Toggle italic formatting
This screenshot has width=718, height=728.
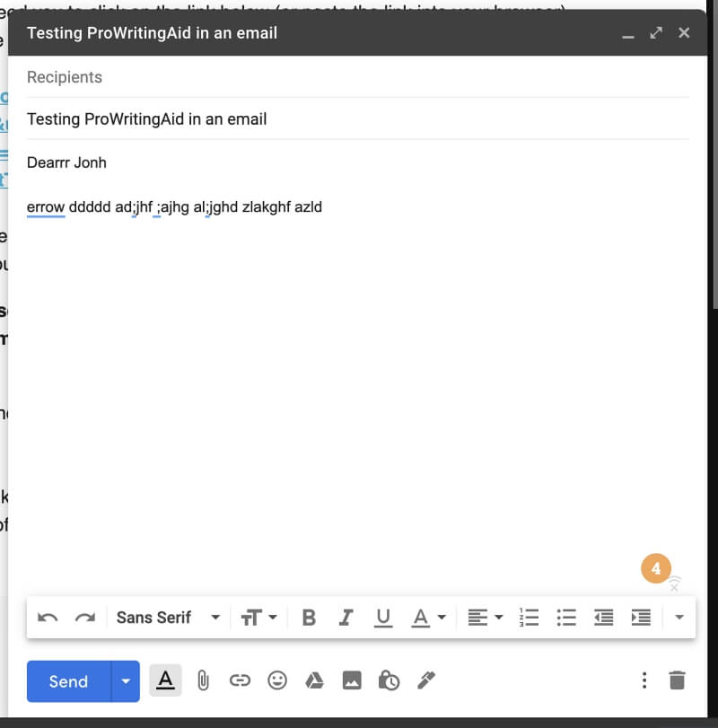point(346,618)
